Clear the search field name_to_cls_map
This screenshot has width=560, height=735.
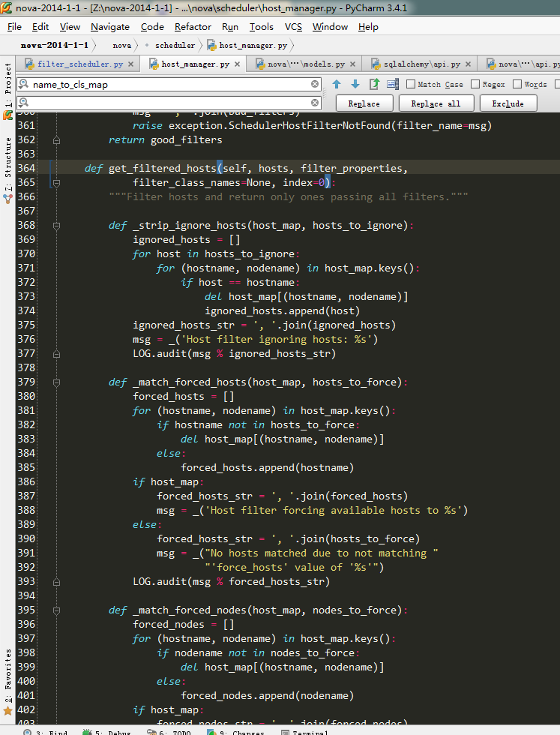click(315, 84)
